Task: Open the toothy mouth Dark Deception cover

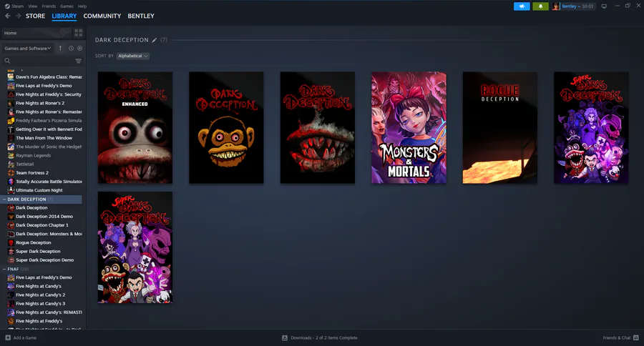Action: coord(318,128)
